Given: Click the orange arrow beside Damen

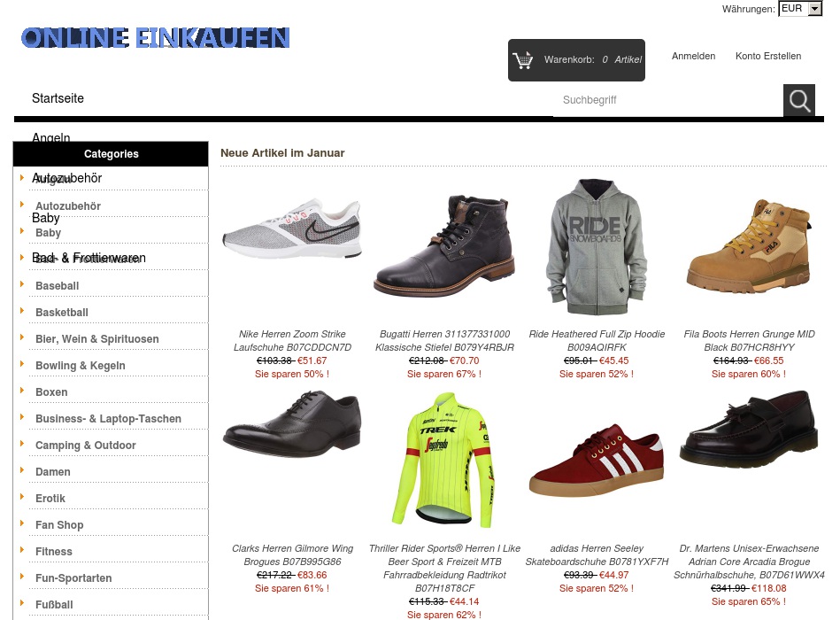Looking at the screenshot, I should tap(22, 470).
